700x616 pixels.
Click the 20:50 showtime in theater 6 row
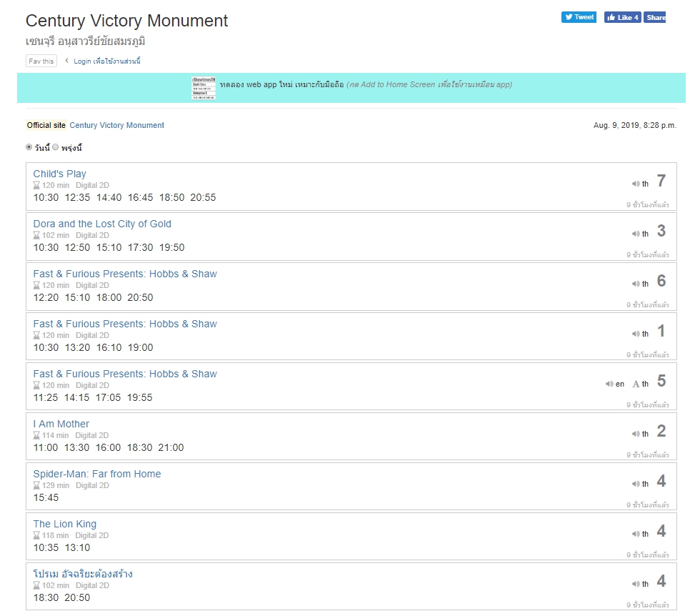click(140, 297)
